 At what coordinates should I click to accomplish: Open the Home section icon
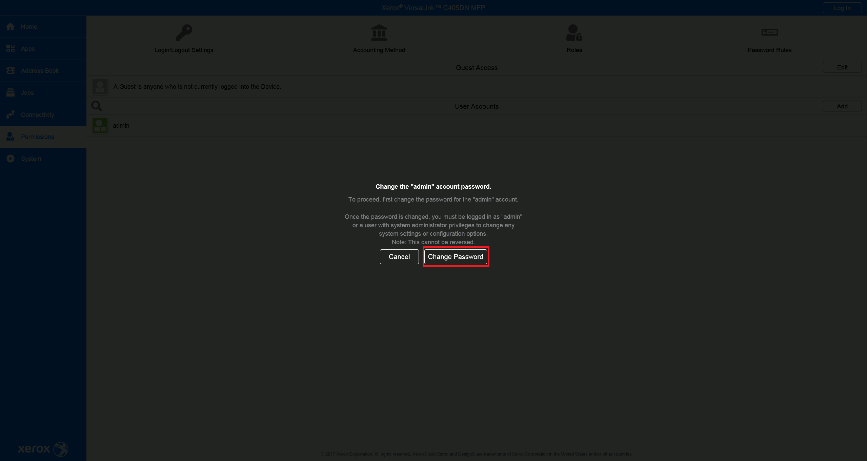click(x=11, y=26)
